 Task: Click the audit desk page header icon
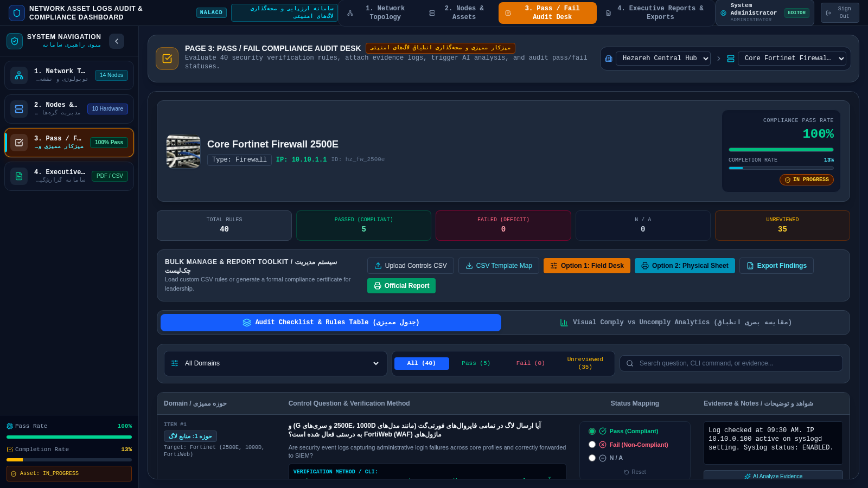coord(167,59)
